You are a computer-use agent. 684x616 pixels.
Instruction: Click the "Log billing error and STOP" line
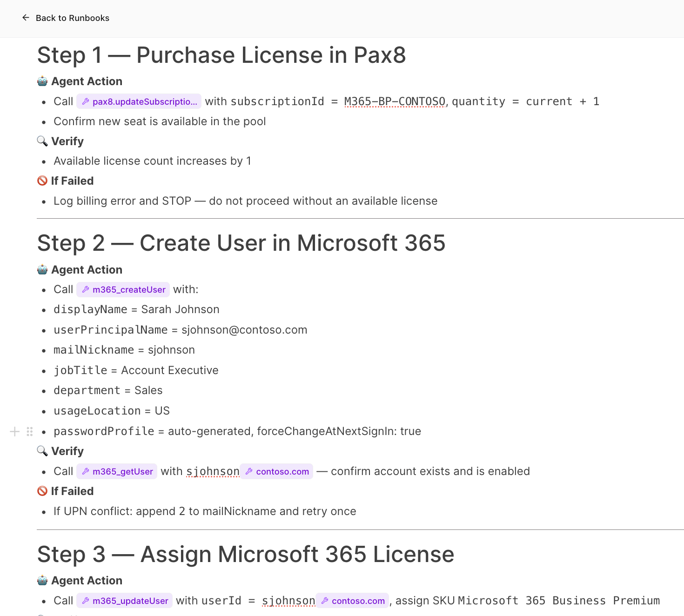[245, 201]
